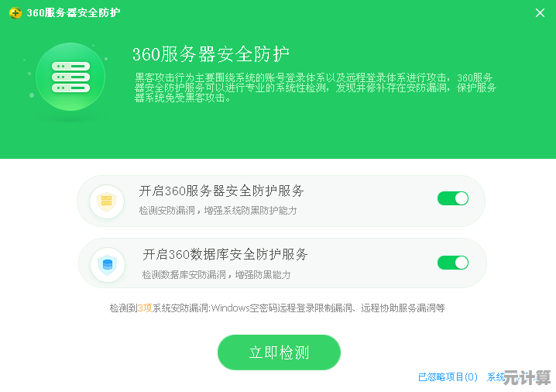Click the large server stack icon
Image resolution: width=556 pixels, height=392 pixels.
70,77
